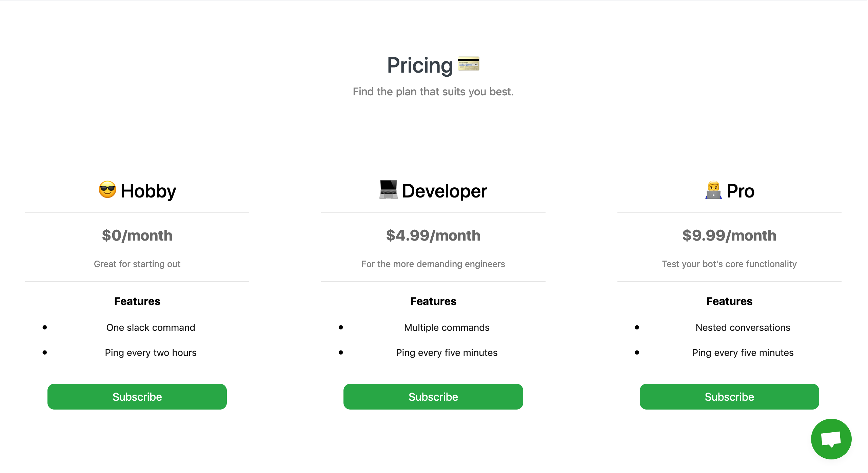Screen dimensions: 868x473
Task: Click the laptop emoji next to Developer
Action: [389, 189]
